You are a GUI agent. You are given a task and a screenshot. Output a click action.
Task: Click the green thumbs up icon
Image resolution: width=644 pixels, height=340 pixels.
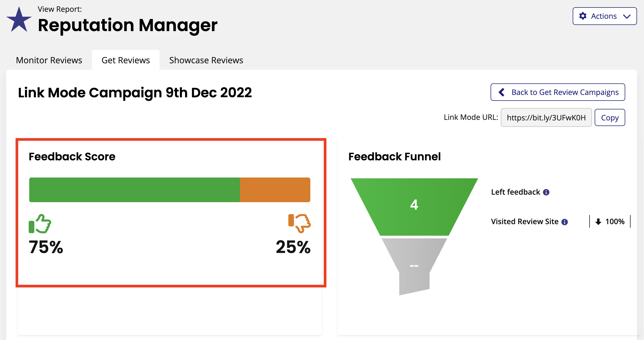click(x=40, y=224)
